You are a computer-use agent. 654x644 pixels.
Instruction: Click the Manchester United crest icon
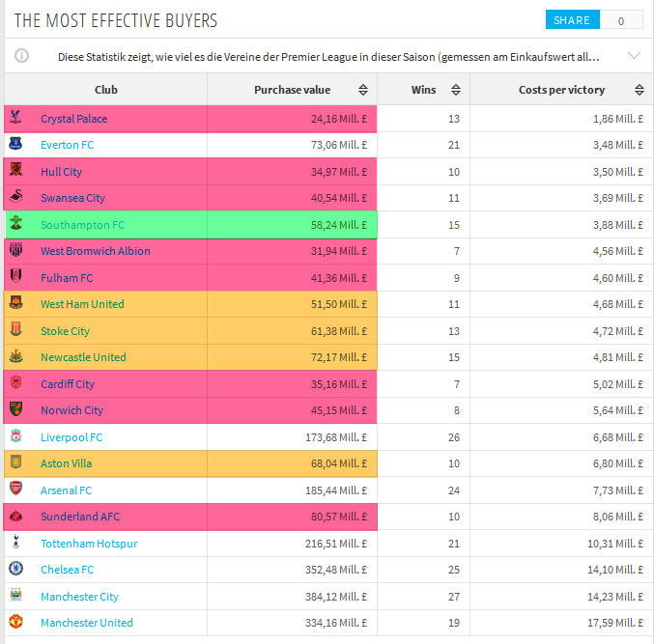(15, 622)
